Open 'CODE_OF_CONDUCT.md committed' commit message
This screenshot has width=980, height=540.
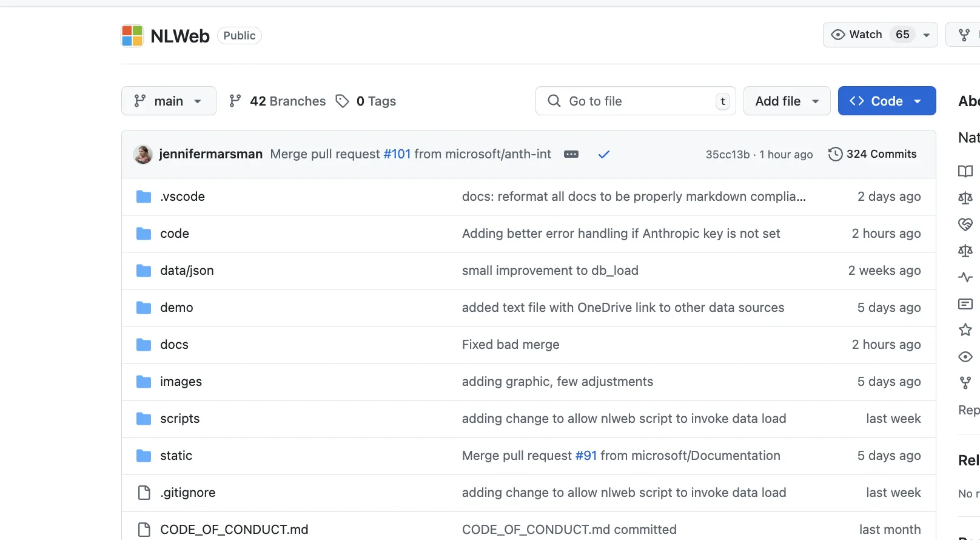pyautogui.click(x=569, y=530)
